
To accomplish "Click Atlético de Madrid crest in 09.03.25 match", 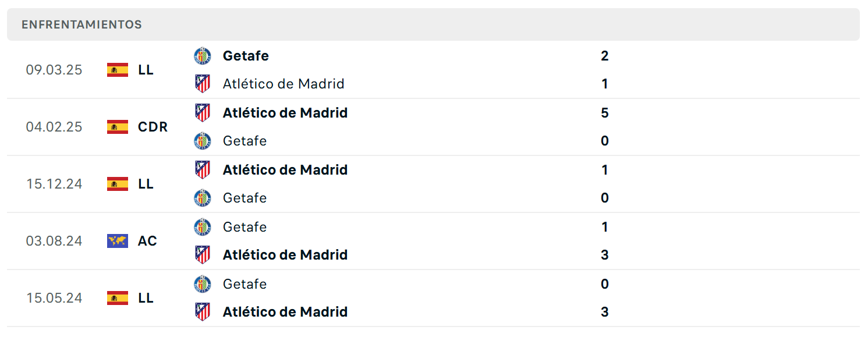I will pos(203,84).
